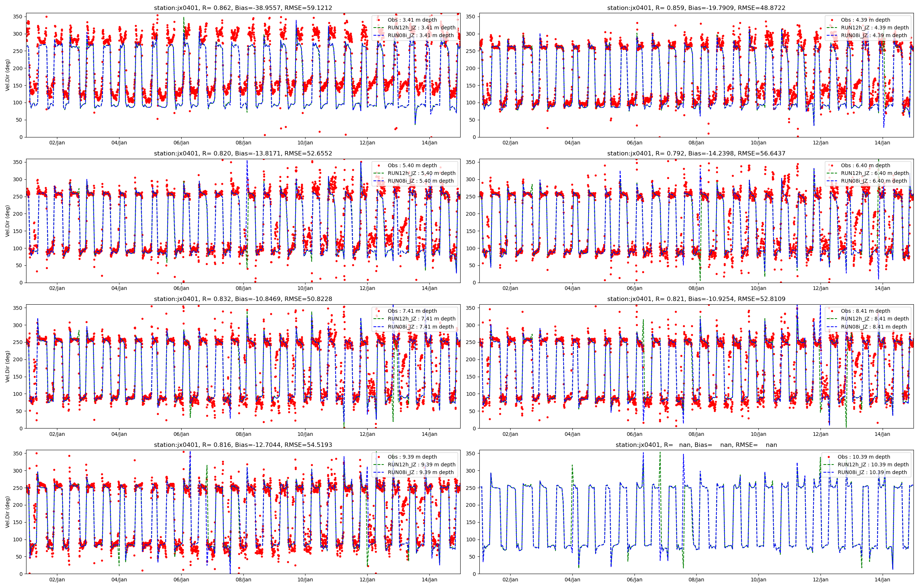919x588 pixels.
Task: Click blue RUN08i_JZ line sample in 5.40 m legend
Action: coord(378,181)
